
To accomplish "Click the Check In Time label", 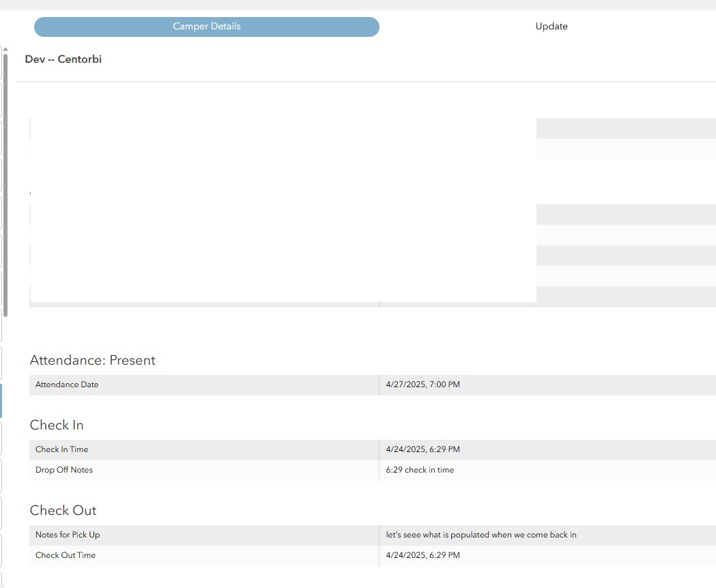I will (x=61, y=449).
